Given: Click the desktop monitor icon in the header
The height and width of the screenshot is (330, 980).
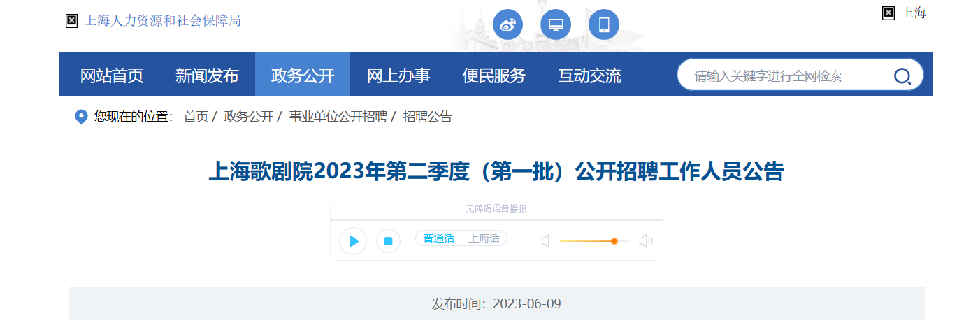Looking at the screenshot, I should (x=556, y=25).
